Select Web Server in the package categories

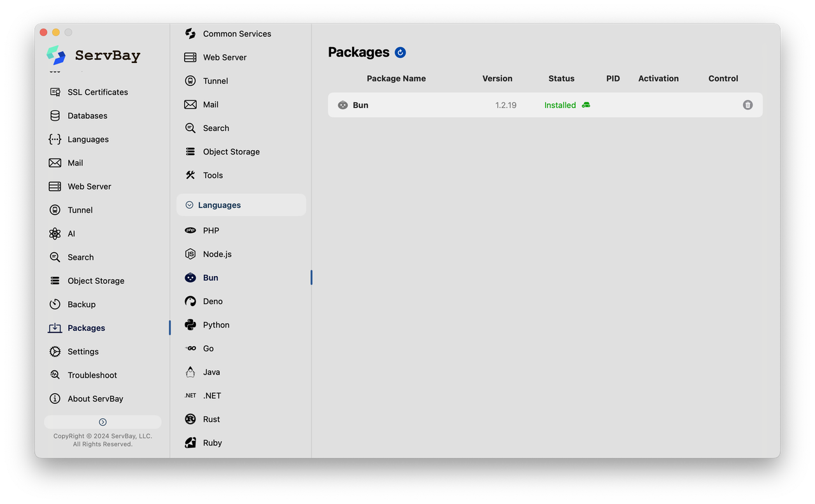coord(225,57)
